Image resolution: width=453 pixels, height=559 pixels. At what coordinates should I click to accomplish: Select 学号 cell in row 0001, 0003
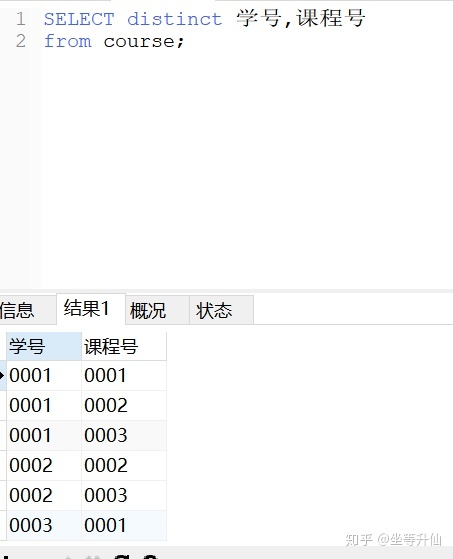click(x=44, y=435)
